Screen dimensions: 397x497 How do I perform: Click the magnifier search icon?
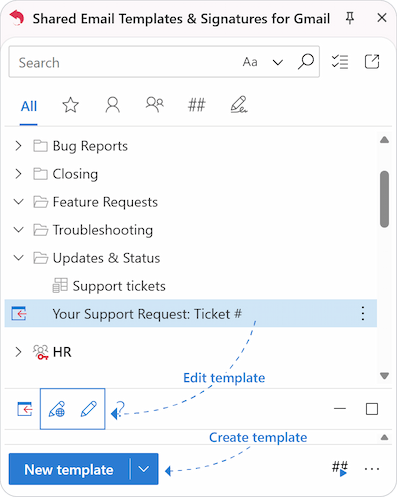[x=305, y=62]
